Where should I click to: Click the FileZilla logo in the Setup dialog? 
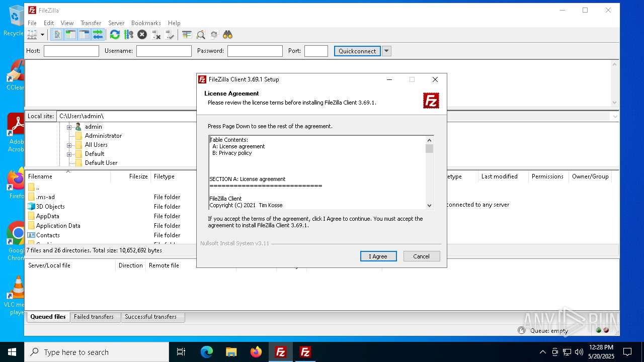click(x=431, y=101)
